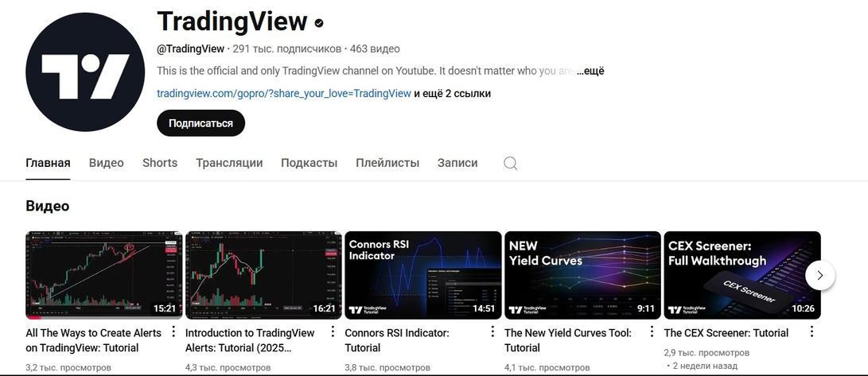Click '2,9 тыс. просмотров' under CEX Screener

[x=706, y=353]
